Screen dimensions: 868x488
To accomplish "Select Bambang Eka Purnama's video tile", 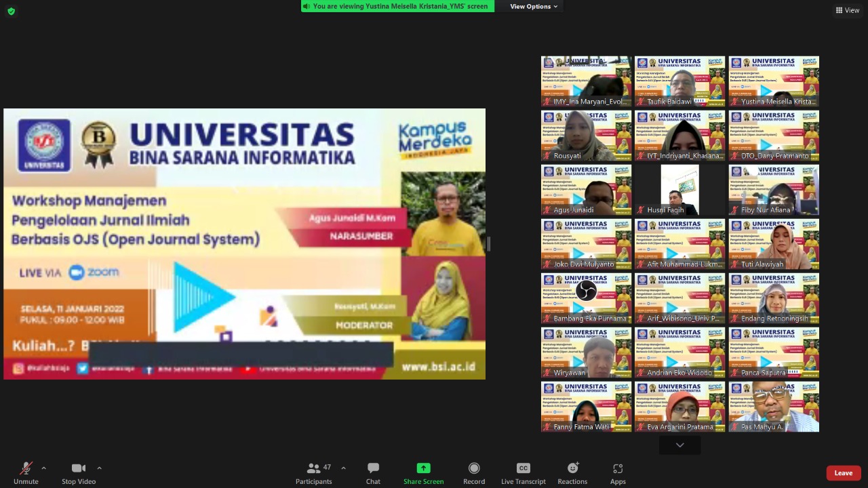I will pyautogui.click(x=586, y=298).
